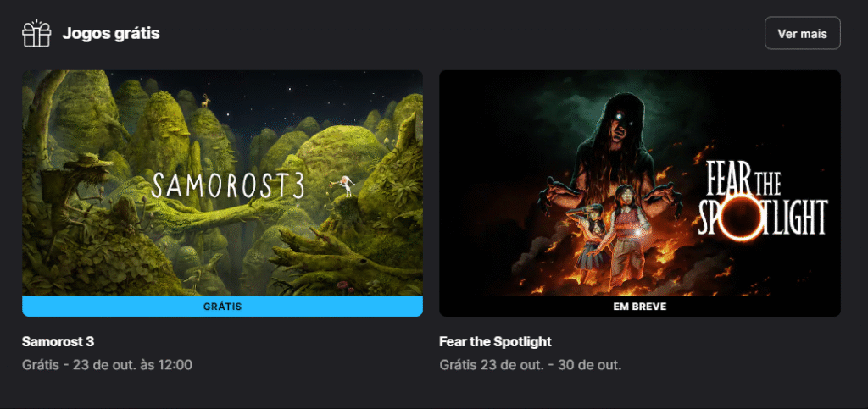Open the Fear the Spotlight title link

(495, 341)
